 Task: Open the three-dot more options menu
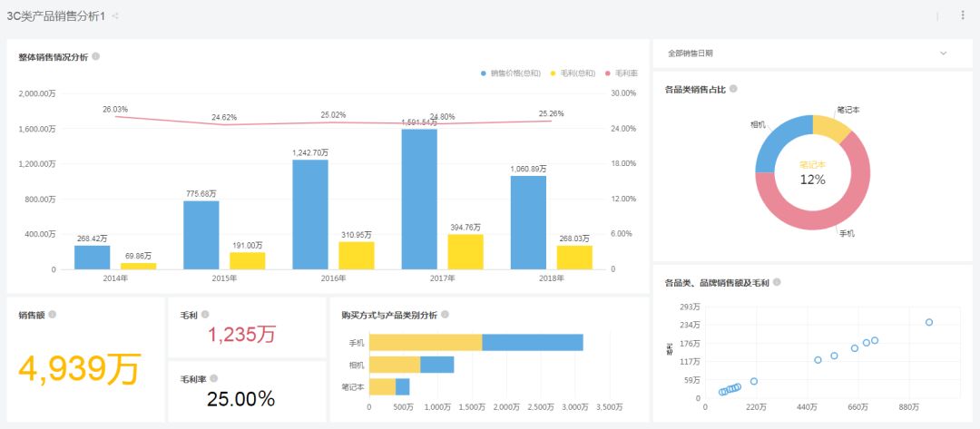click(x=963, y=15)
